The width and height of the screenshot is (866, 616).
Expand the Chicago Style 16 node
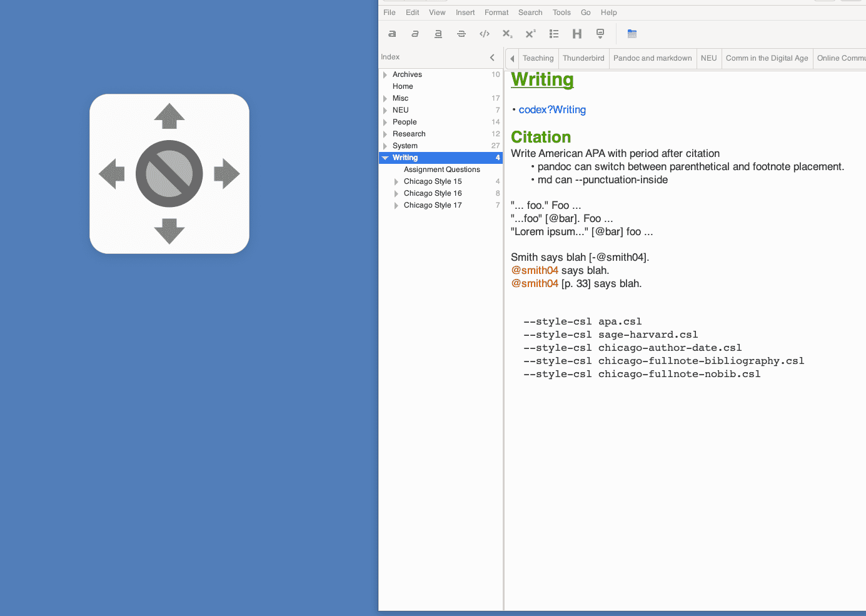click(x=396, y=194)
